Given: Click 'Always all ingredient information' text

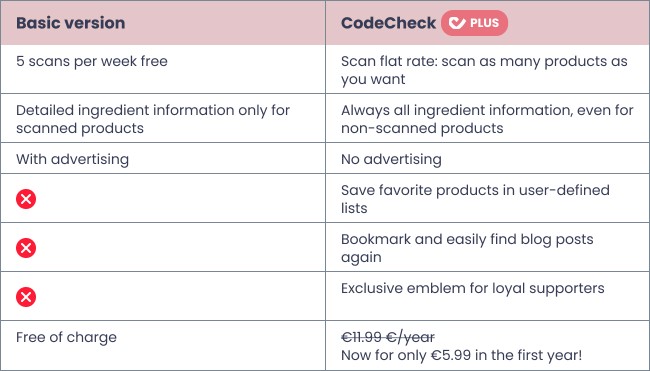Looking at the screenshot, I should click(x=487, y=119).
